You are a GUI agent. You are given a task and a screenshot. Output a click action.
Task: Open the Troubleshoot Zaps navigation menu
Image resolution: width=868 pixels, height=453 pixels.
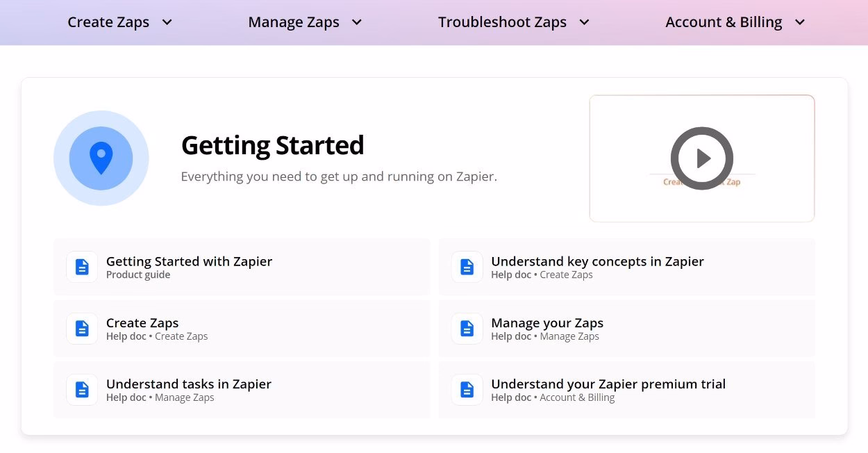(502, 22)
